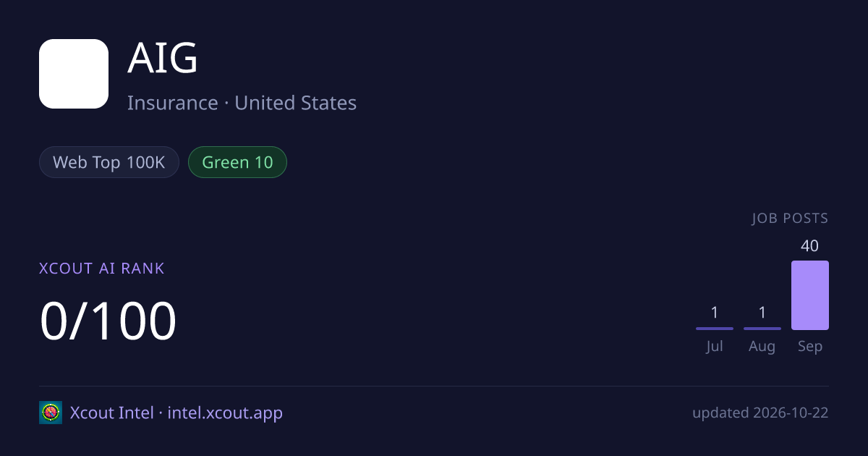This screenshot has height=456, width=868.
Task: Open the intel.xcout.app link
Action: click(225, 413)
